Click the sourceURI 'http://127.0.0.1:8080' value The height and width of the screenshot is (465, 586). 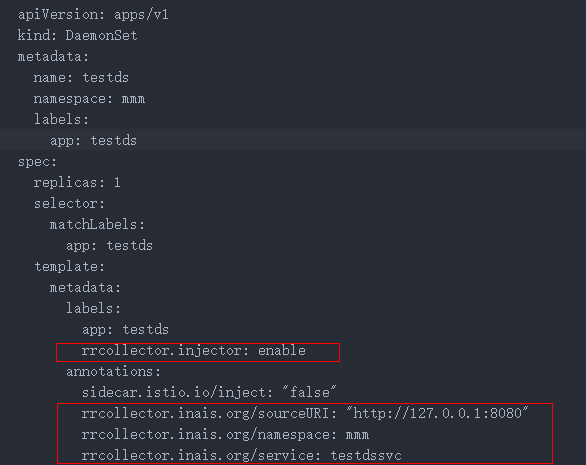coord(437,413)
